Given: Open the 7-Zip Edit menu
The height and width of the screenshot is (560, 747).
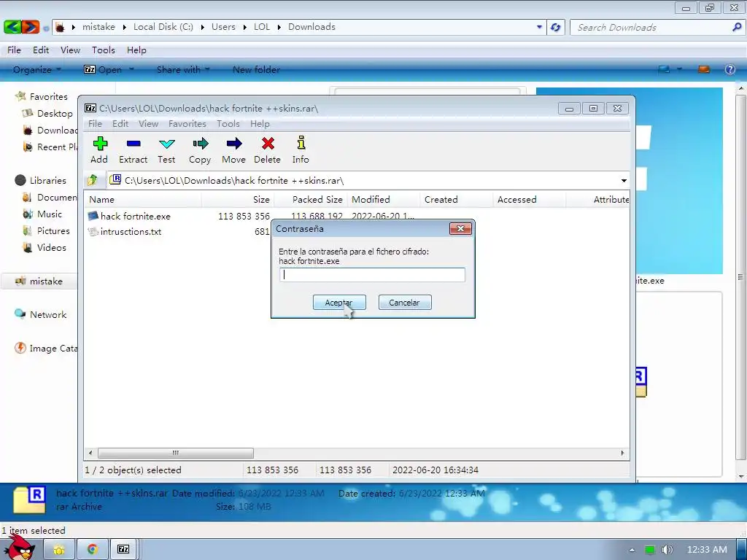Looking at the screenshot, I should pos(120,124).
